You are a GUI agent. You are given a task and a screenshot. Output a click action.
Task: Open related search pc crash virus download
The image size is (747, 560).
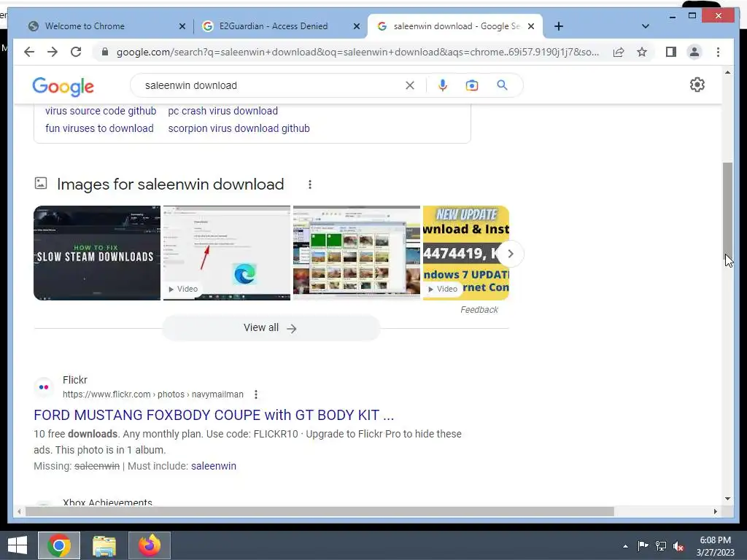click(223, 111)
